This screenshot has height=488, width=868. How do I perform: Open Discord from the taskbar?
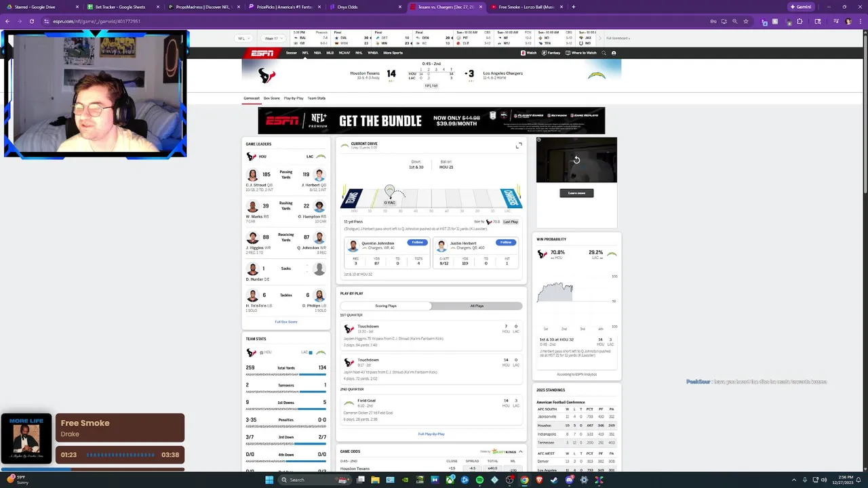pos(569,480)
